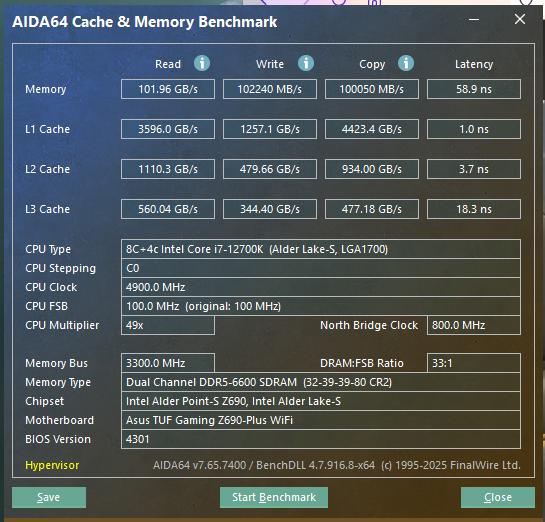Click the BIOS Version value 4301
The image size is (545, 522).
coord(321,439)
